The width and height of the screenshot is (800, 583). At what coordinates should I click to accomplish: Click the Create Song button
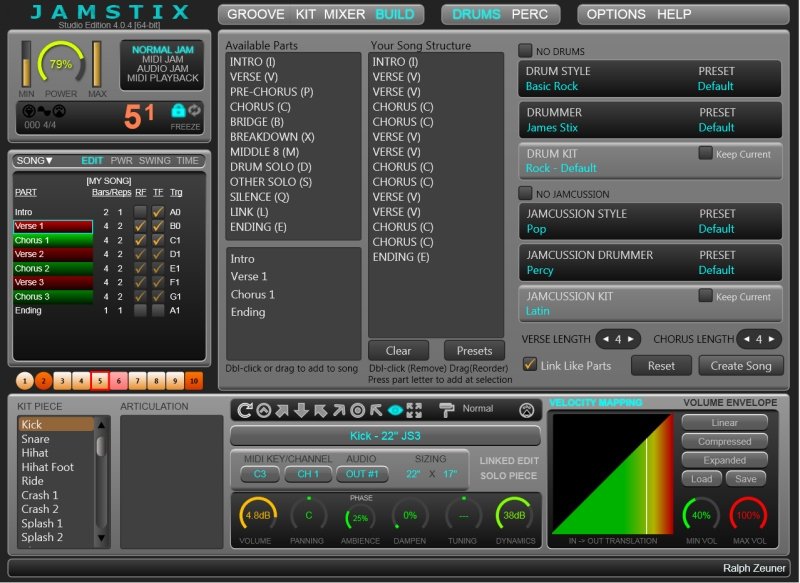pos(741,366)
